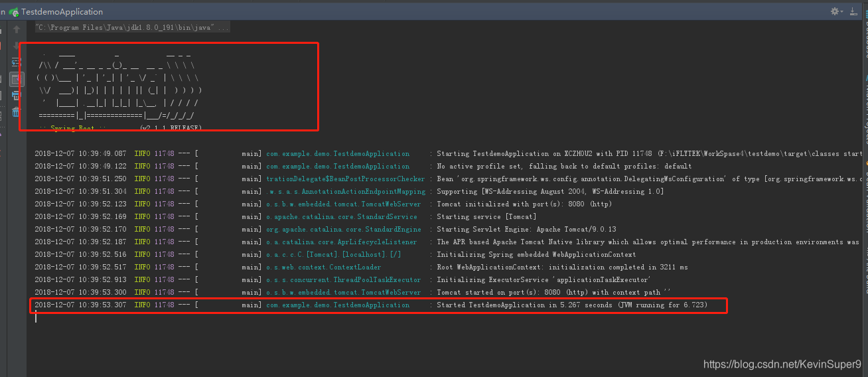
Task: Expand the folded java command line
Action: (x=133, y=28)
